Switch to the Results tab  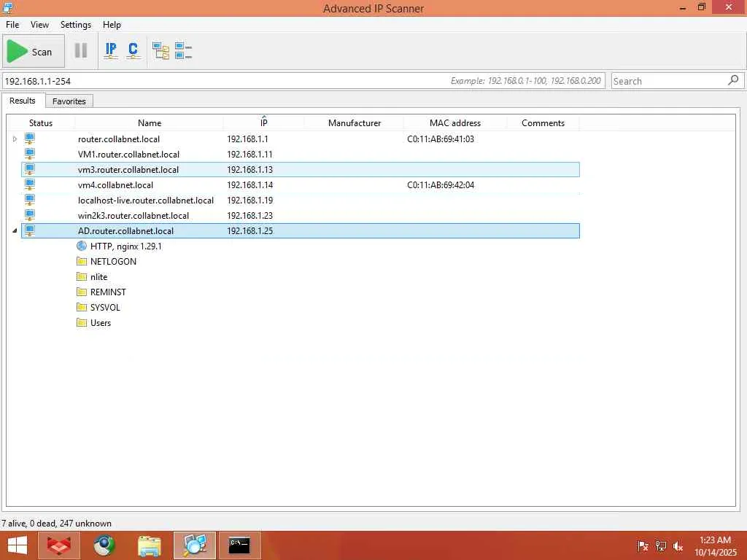[23, 101]
